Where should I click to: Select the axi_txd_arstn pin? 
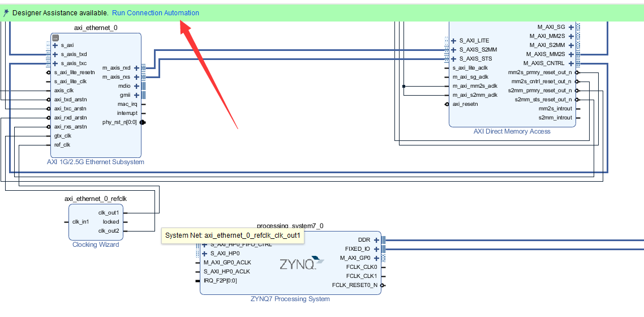tap(70, 100)
